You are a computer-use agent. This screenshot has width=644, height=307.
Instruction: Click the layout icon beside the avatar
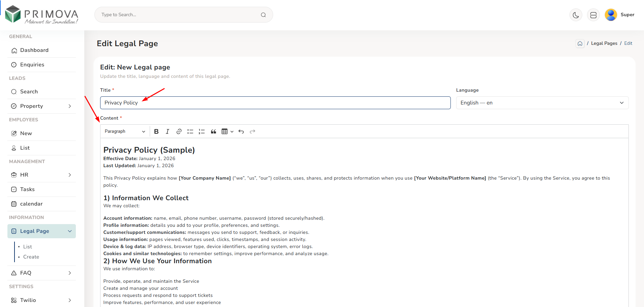tap(593, 15)
